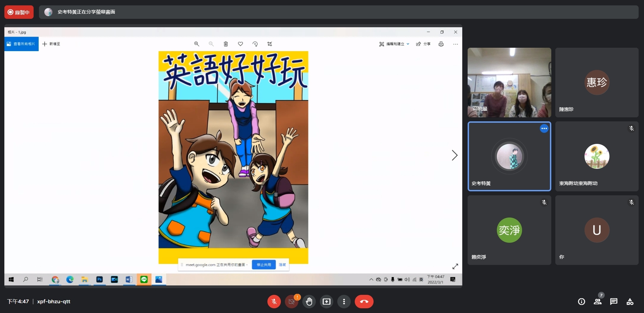
Task: Select the 陳惠珍 participant tile
Action: [597, 82]
